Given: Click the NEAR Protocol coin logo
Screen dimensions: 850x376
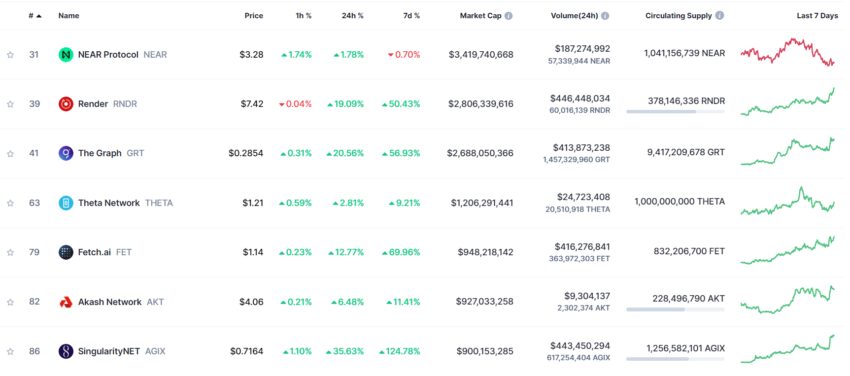Looking at the screenshot, I should (x=66, y=55).
